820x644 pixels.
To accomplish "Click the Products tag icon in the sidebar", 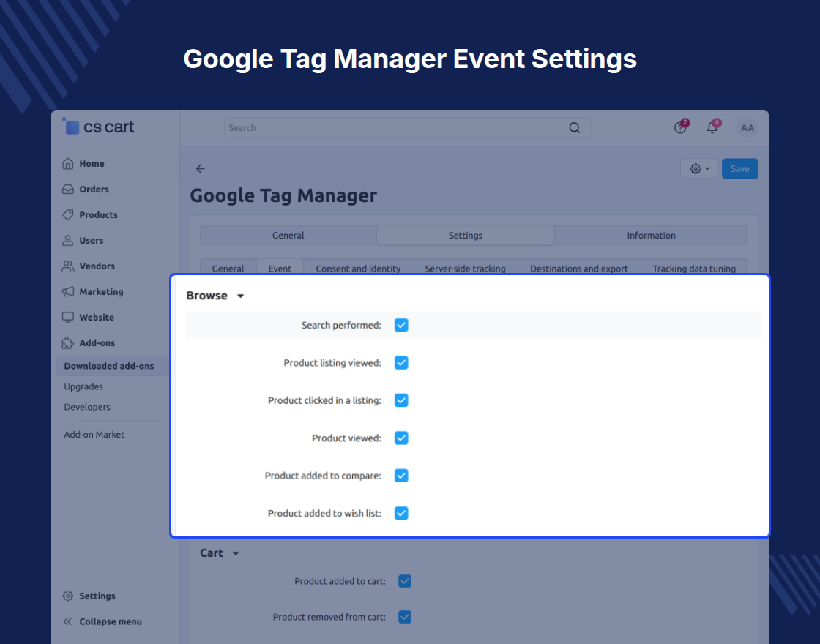I will [x=68, y=215].
